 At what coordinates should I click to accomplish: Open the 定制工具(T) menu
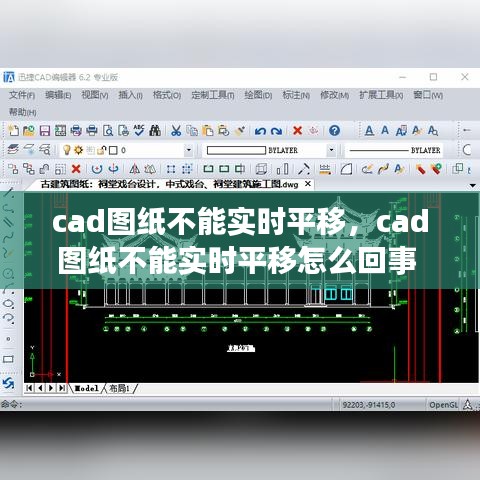pos(213,95)
